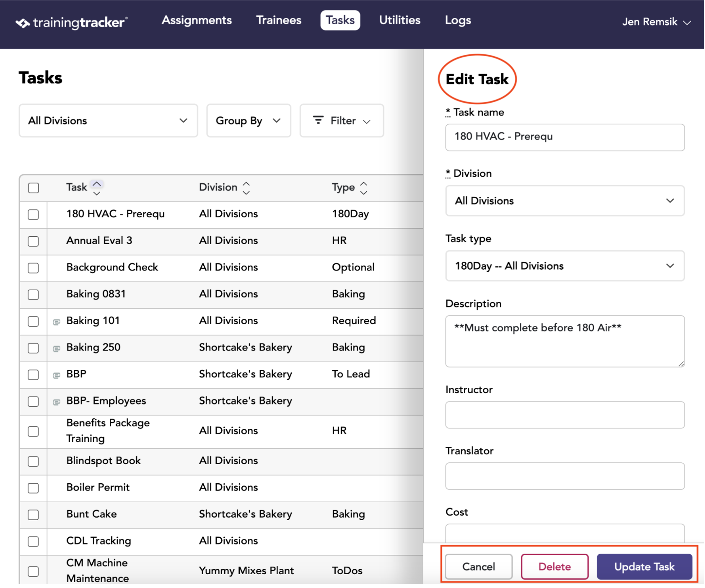Open the Baking 250 task

[x=93, y=348]
